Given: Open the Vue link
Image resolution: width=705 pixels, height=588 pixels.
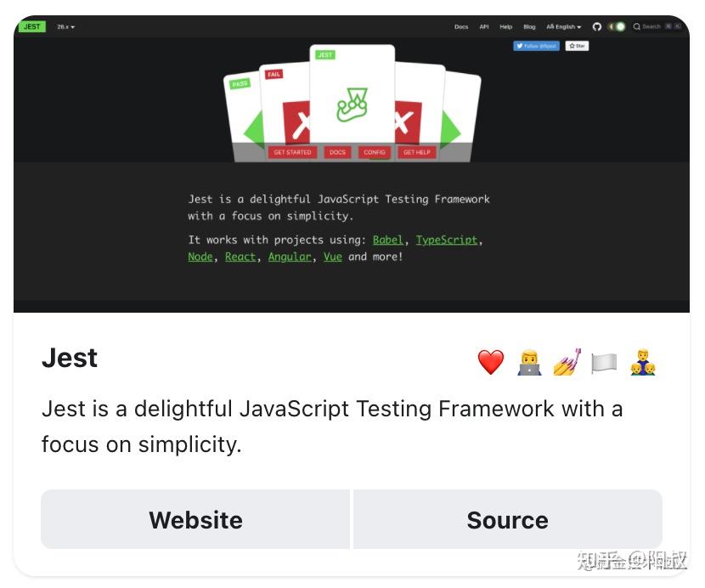Looking at the screenshot, I should [x=333, y=257].
